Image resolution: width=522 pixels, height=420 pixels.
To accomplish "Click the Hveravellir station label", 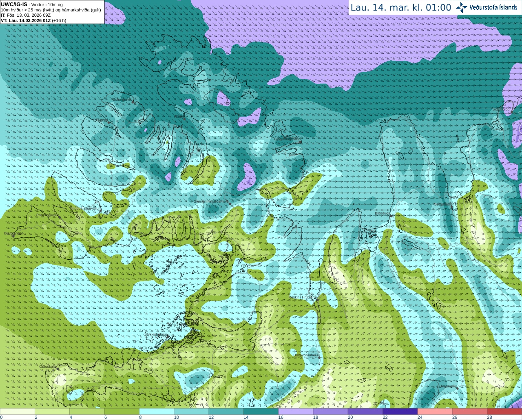I will [448, 386].
